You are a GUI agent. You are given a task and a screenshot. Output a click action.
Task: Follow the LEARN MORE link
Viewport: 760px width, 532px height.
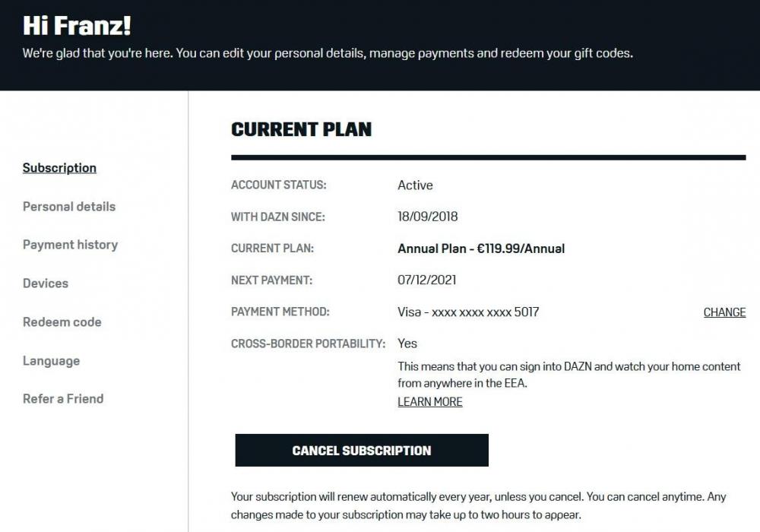coord(430,402)
